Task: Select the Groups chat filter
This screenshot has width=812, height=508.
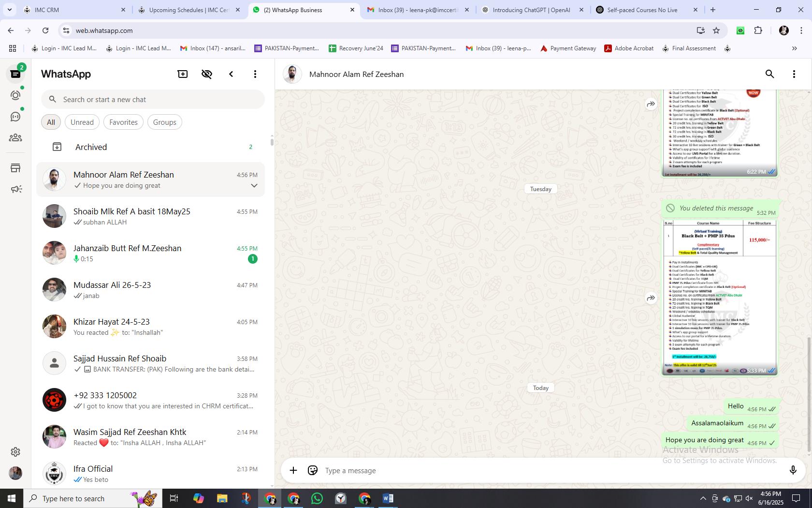Action: (165, 122)
